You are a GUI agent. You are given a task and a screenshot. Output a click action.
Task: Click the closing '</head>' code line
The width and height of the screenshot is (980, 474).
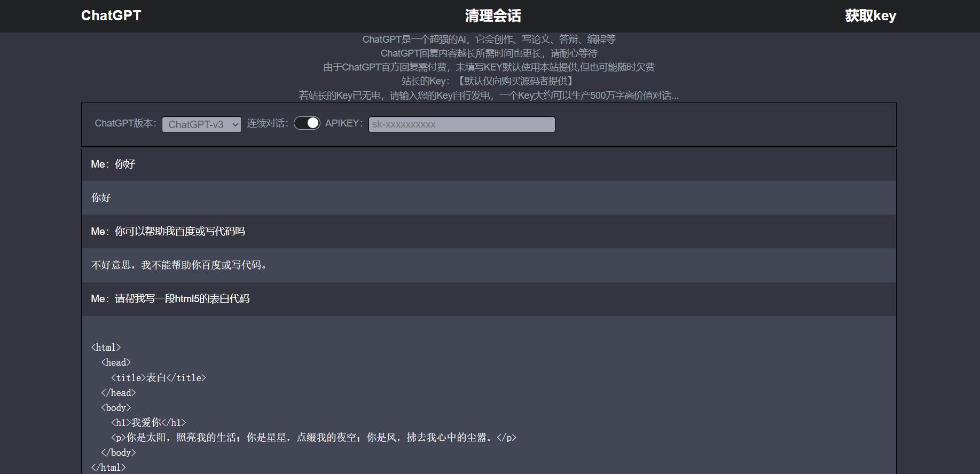(x=119, y=392)
